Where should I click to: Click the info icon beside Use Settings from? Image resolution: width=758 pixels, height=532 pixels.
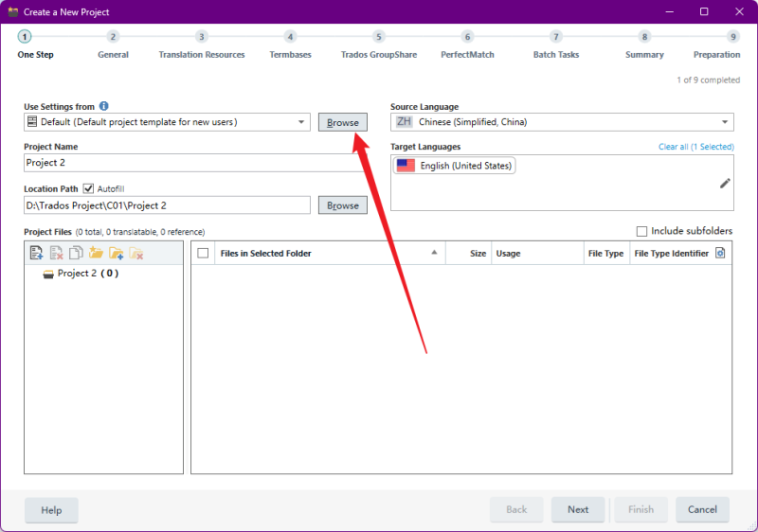pos(103,107)
